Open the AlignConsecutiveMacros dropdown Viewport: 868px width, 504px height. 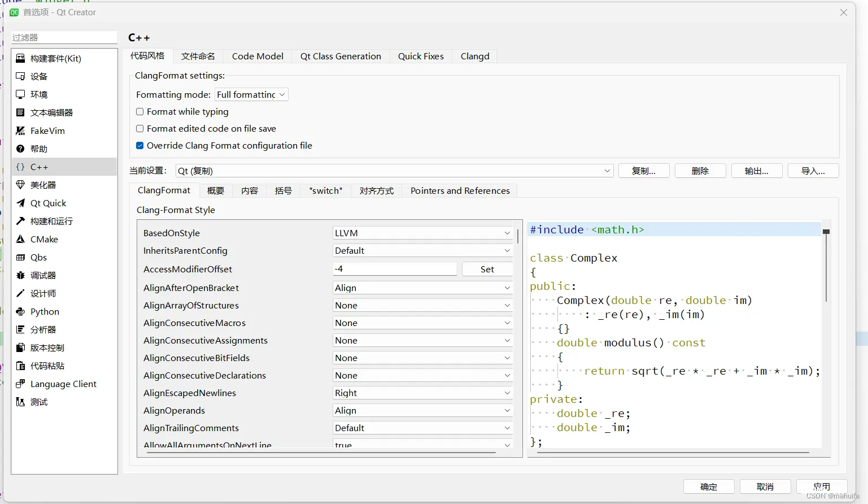click(x=422, y=323)
